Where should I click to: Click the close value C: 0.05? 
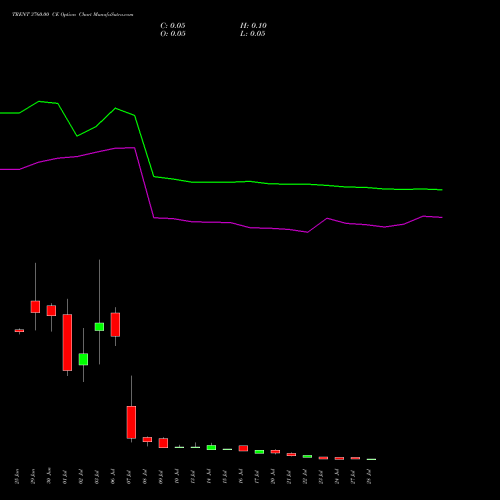pos(173,26)
